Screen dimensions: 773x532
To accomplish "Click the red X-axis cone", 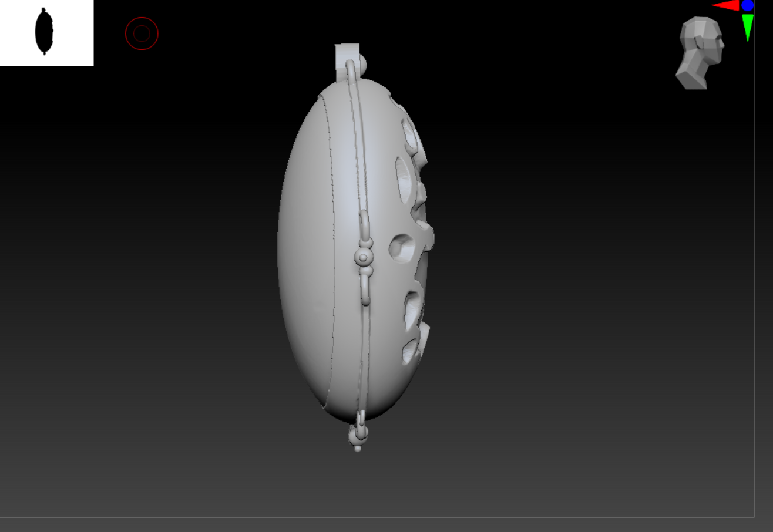I will [726, 5].
